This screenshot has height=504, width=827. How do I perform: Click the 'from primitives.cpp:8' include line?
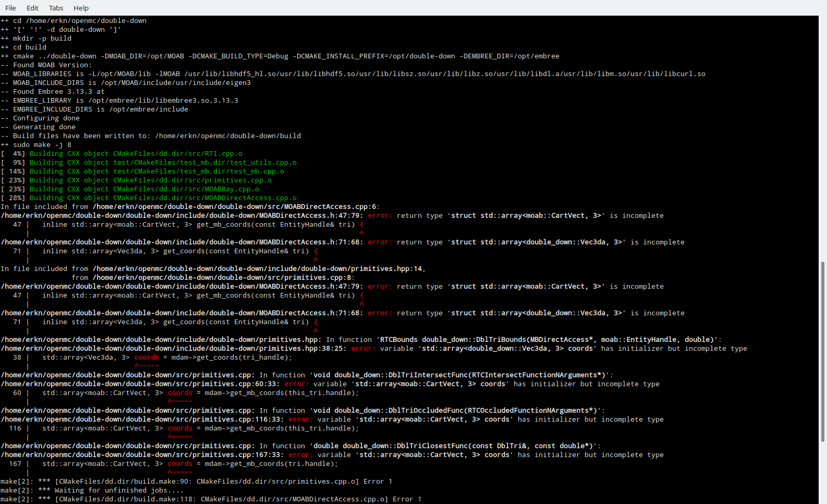213,278
